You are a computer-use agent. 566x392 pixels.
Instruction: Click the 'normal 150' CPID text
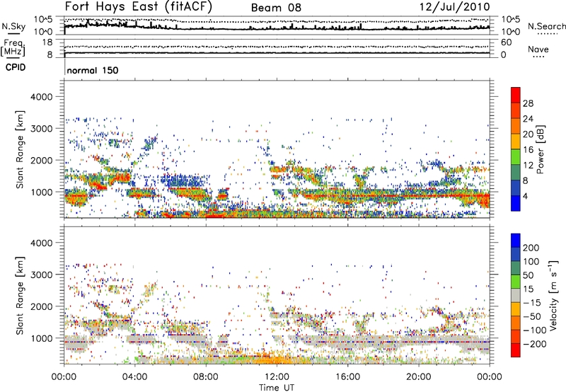tap(93, 70)
